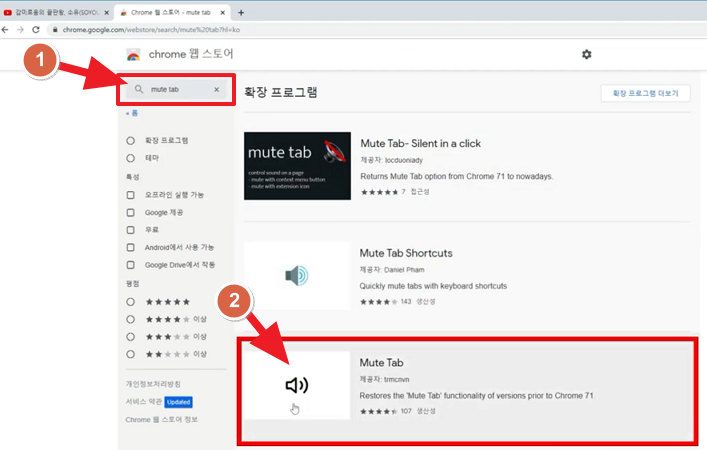Go back via the « 홈 link
The height and width of the screenshot is (450, 707).
click(x=132, y=113)
